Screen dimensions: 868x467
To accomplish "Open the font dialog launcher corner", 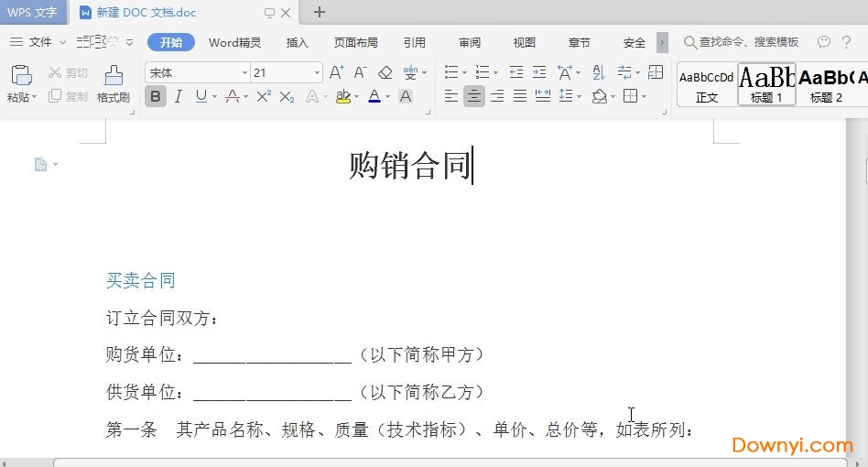I will (x=429, y=113).
